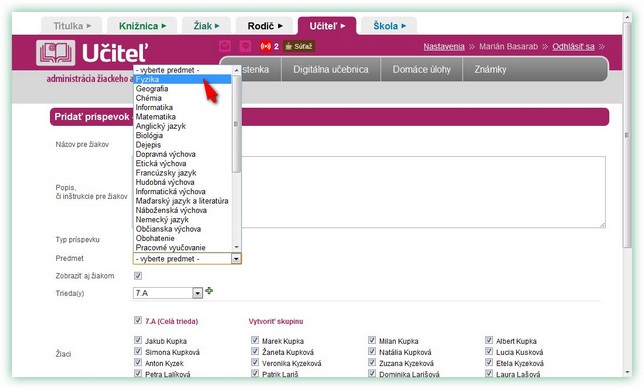The width and height of the screenshot is (644, 389).
Task: Select Informatika in subject list
Action: (183, 107)
